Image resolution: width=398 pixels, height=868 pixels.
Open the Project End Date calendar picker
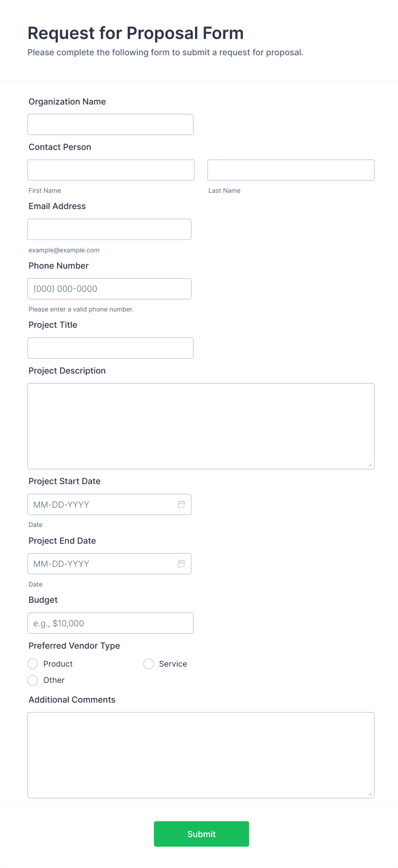[181, 564]
